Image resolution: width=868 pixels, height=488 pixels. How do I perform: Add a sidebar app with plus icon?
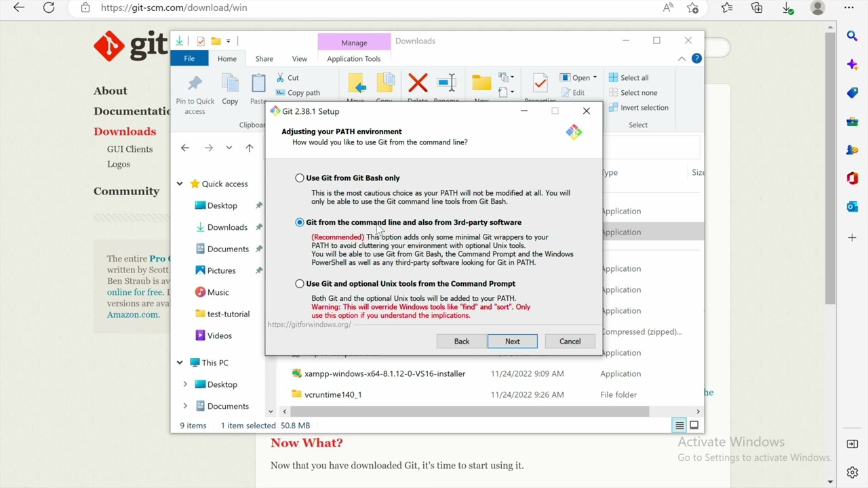(x=852, y=238)
